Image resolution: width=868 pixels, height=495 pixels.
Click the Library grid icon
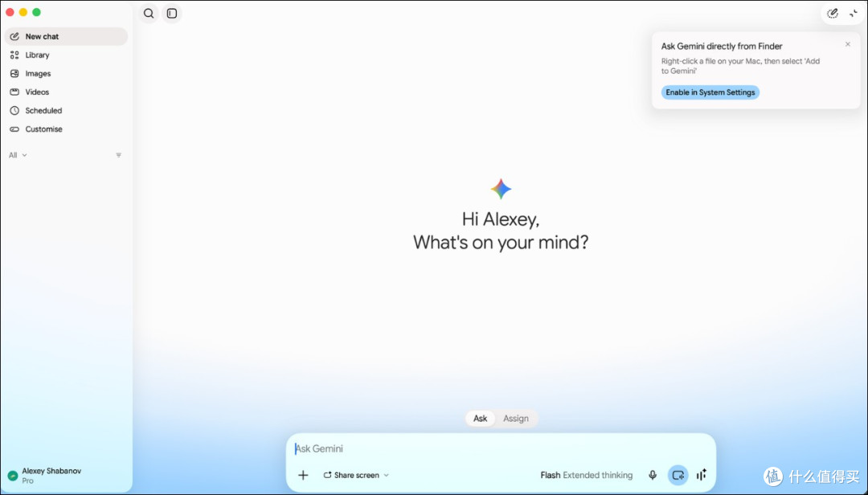[15, 55]
